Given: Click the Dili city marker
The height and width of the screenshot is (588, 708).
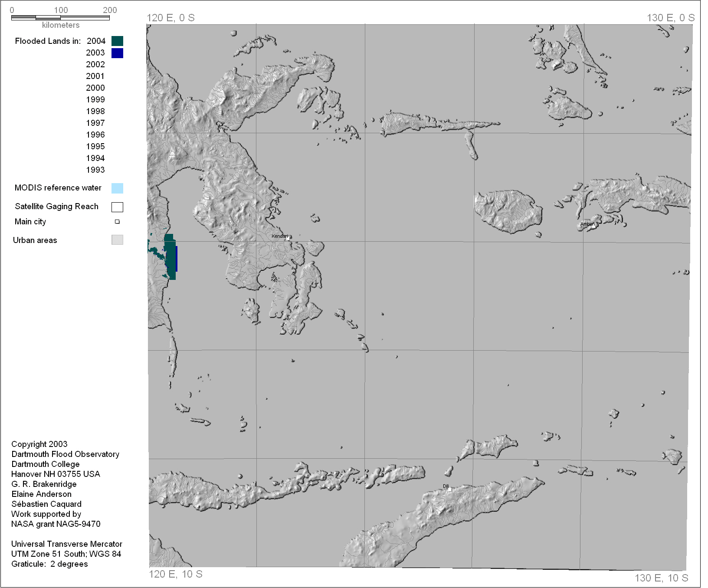Looking at the screenshot, I should (x=449, y=489).
